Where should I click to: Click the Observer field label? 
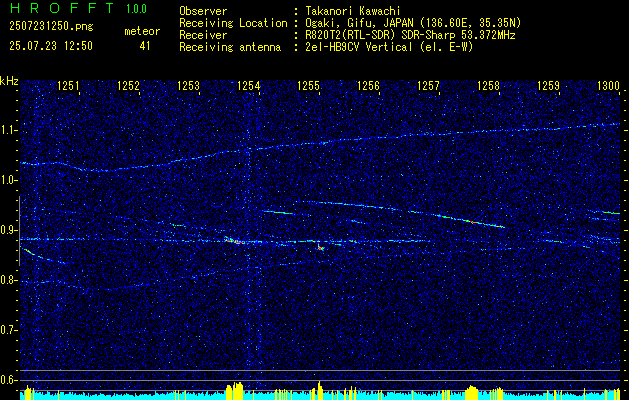point(203,11)
